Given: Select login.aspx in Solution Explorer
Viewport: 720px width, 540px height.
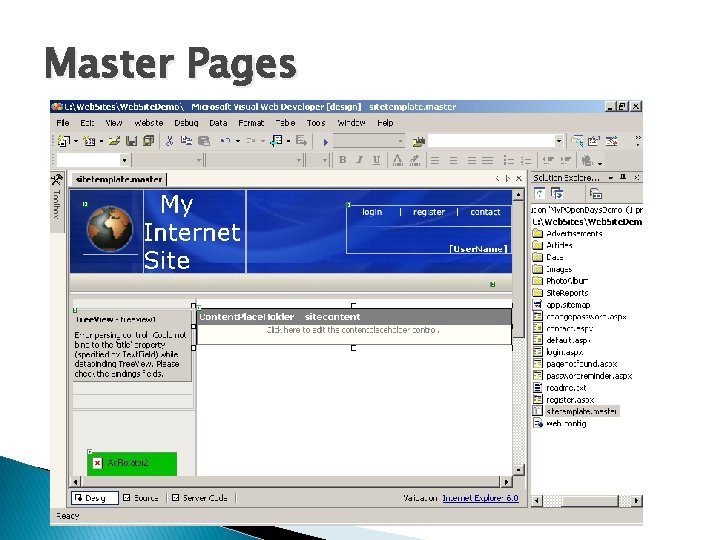Looking at the screenshot, I should tap(558, 352).
